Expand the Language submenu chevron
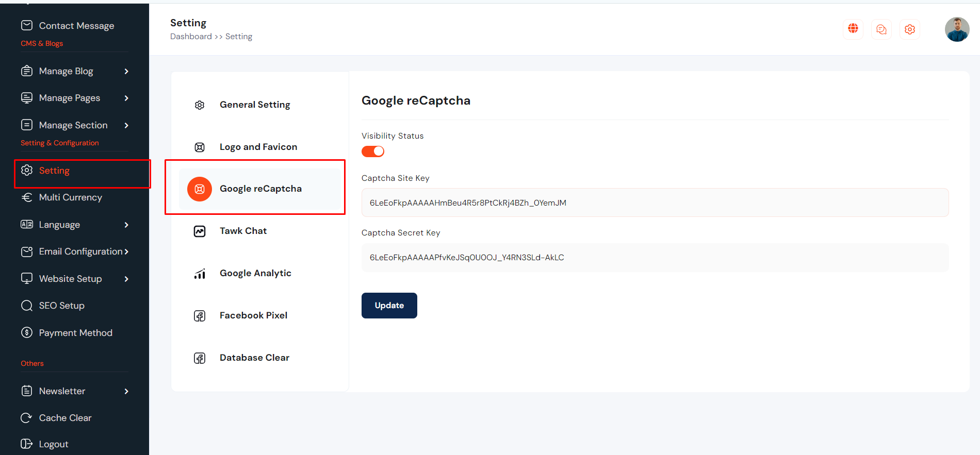Screen dimensions: 980x455 pos(126,225)
